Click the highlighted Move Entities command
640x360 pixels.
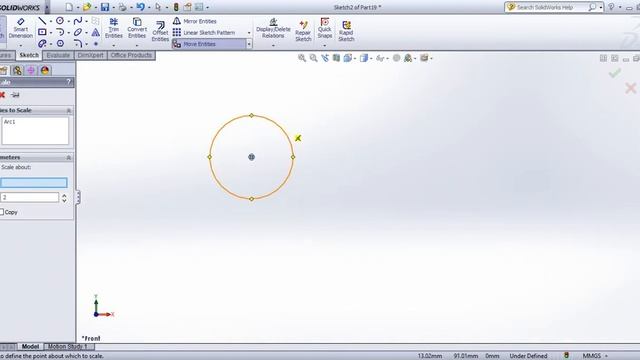click(x=209, y=44)
